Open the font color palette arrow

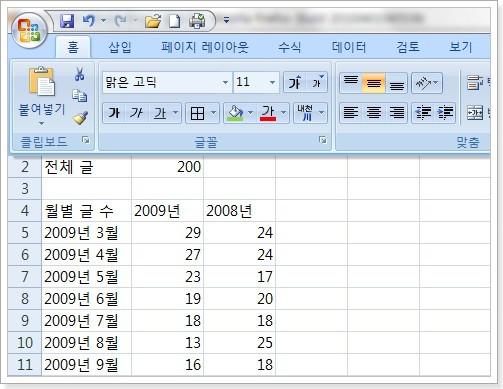[x=284, y=113]
